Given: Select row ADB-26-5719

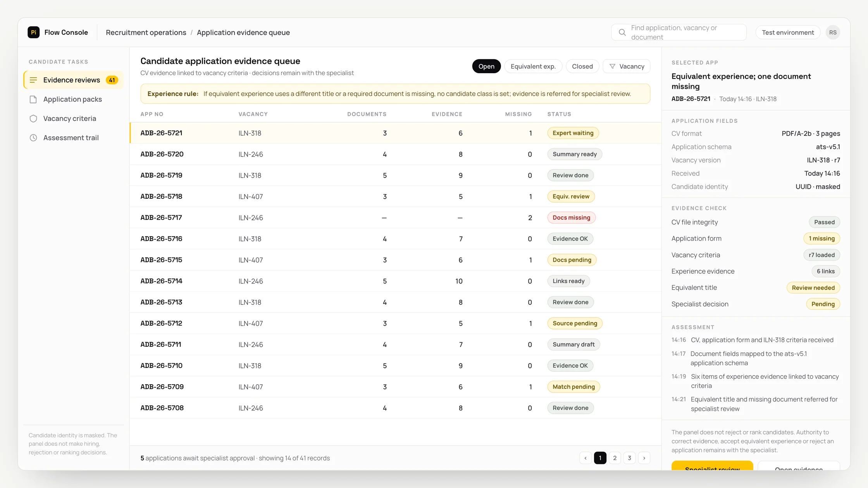Looking at the screenshot, I should pyautogui.click(x=395, y=175).
